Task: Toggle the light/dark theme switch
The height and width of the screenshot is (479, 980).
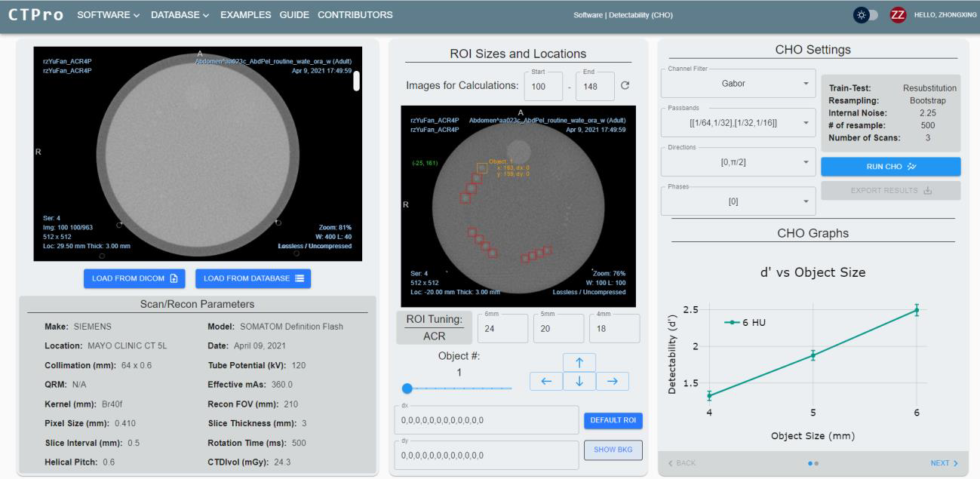Action: [865, 15]
